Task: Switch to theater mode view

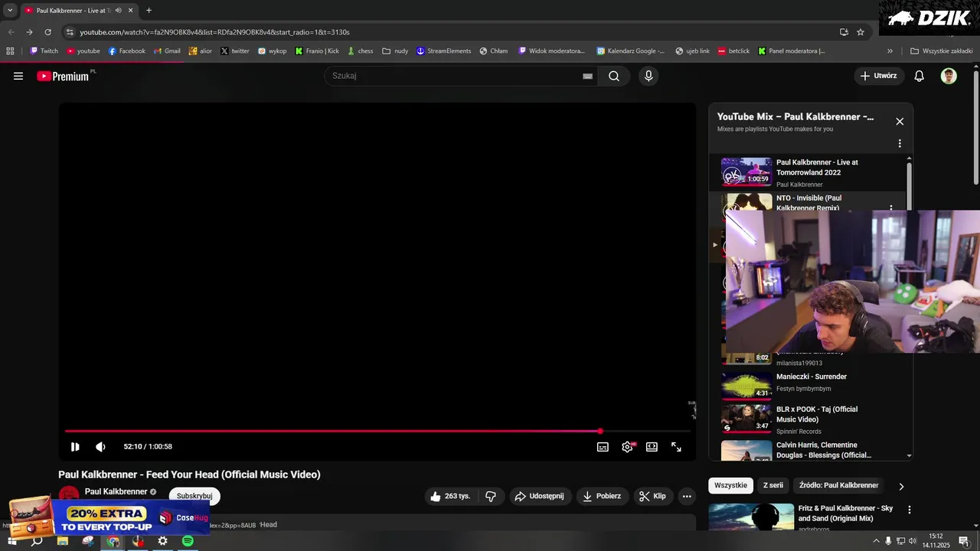Action: (652, 447)
